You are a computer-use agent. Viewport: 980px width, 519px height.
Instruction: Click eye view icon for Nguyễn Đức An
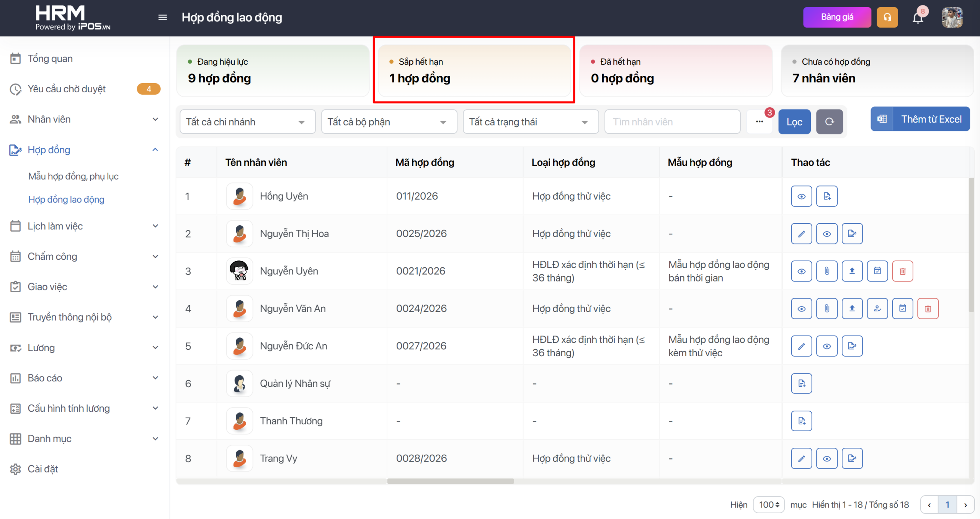point(826,346)
